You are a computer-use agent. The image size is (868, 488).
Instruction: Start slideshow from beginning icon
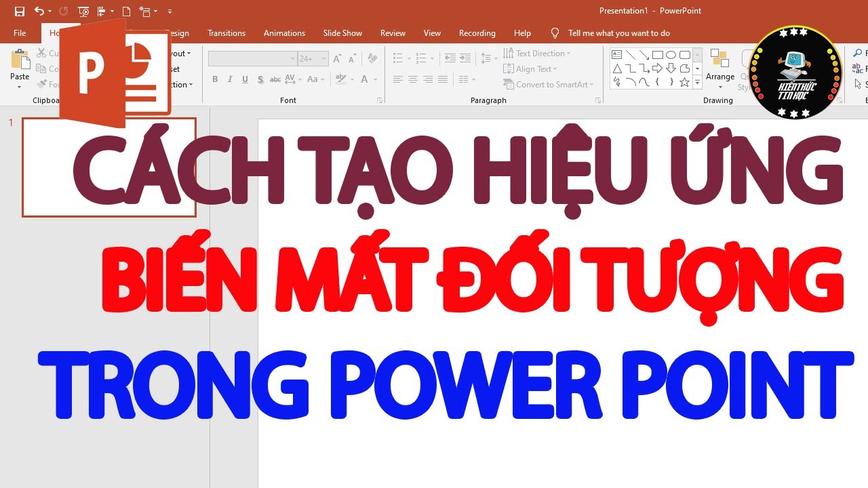(x=83, y=11)
